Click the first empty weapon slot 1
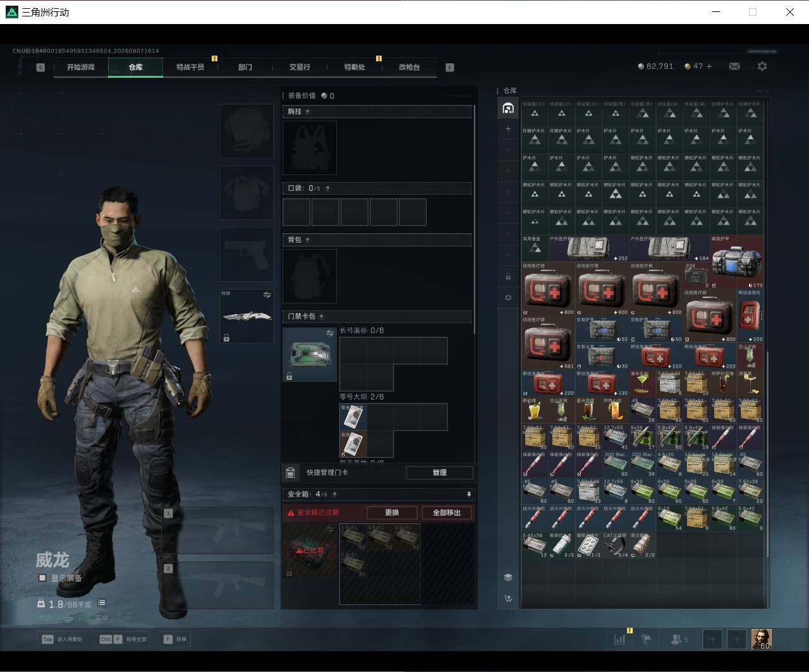The height and width of the screenshot is (672, 809). (217, 530)
